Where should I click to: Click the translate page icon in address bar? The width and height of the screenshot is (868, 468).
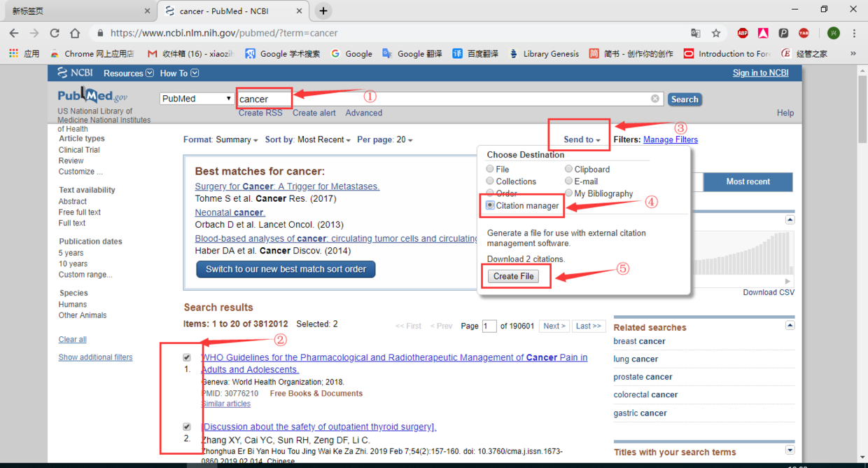click(x=696, y=33)
